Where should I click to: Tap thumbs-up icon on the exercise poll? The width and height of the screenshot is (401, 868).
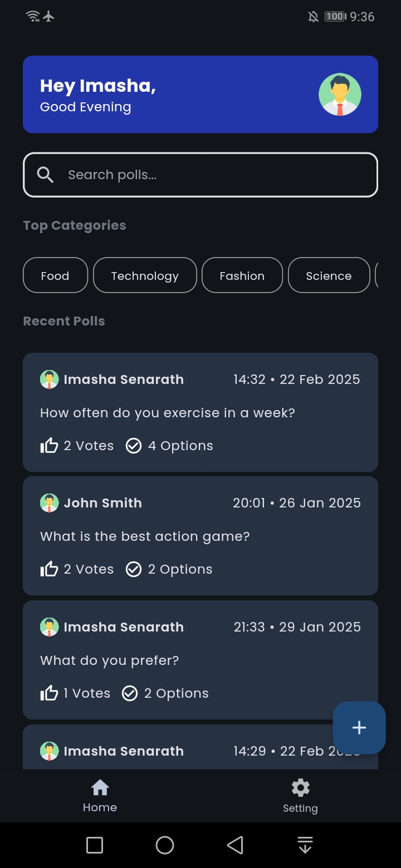click(x=49, y=446)
